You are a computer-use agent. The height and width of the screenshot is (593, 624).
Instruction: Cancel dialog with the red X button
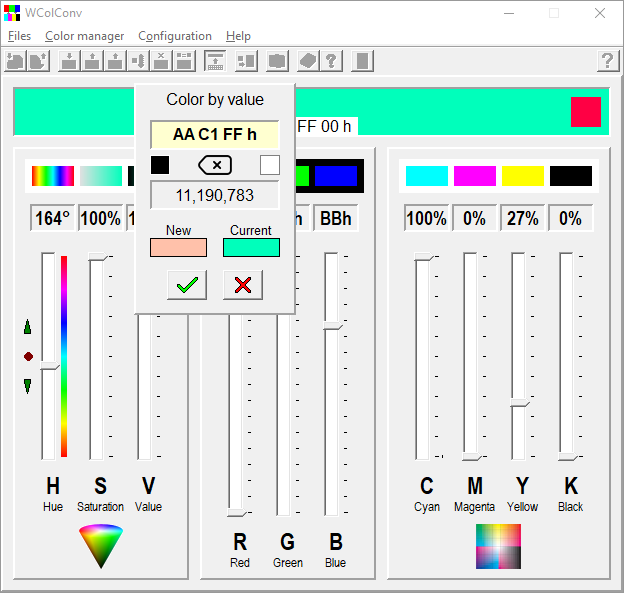point(243,285)
